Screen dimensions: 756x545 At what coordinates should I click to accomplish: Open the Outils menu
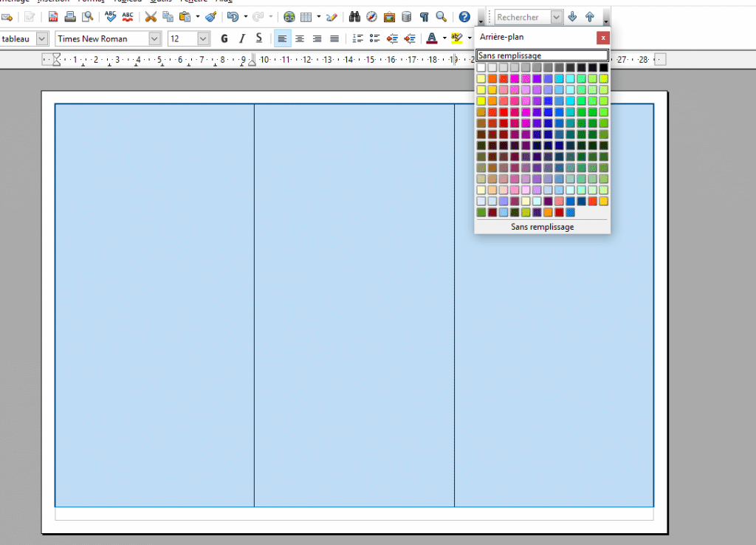pos(161,1)
